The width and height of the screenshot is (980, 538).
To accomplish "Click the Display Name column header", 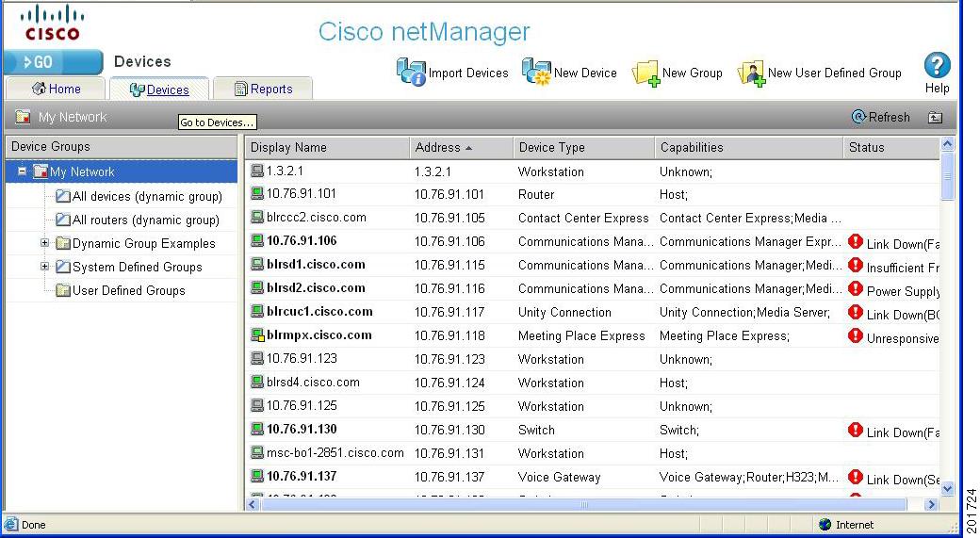I will 328,148.
